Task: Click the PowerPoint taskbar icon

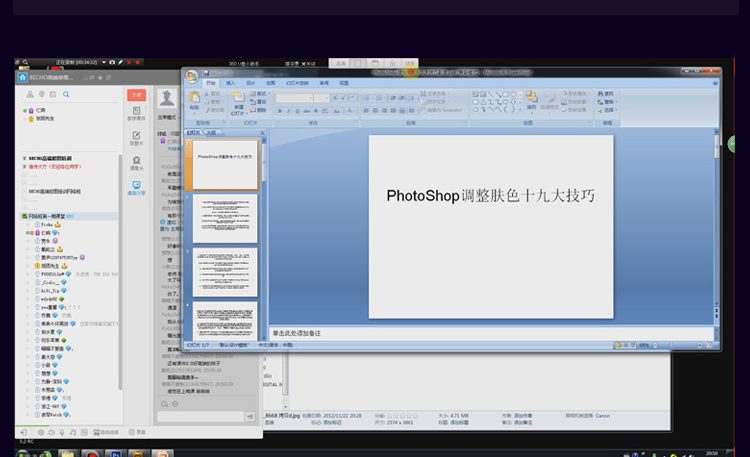Action: click(162, 453)
